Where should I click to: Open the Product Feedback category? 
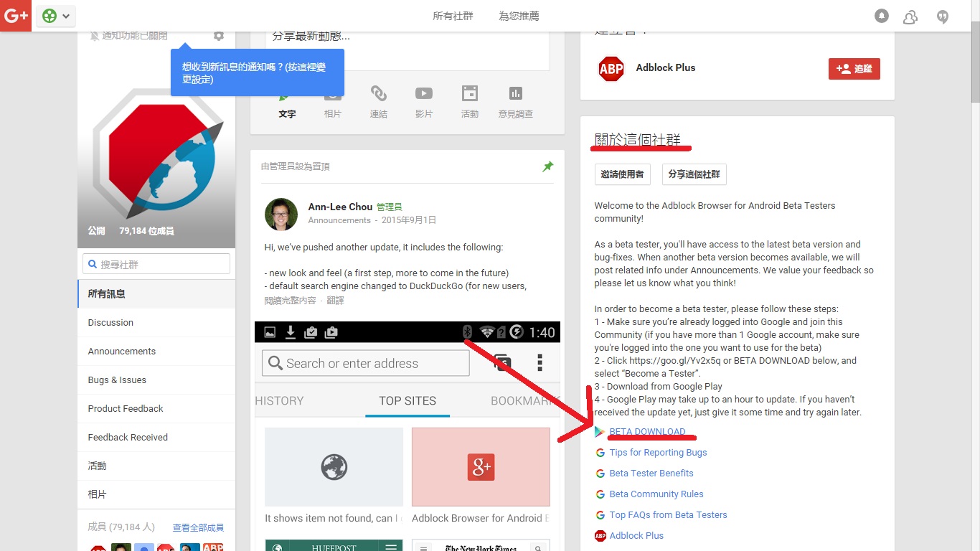point(156,408)
